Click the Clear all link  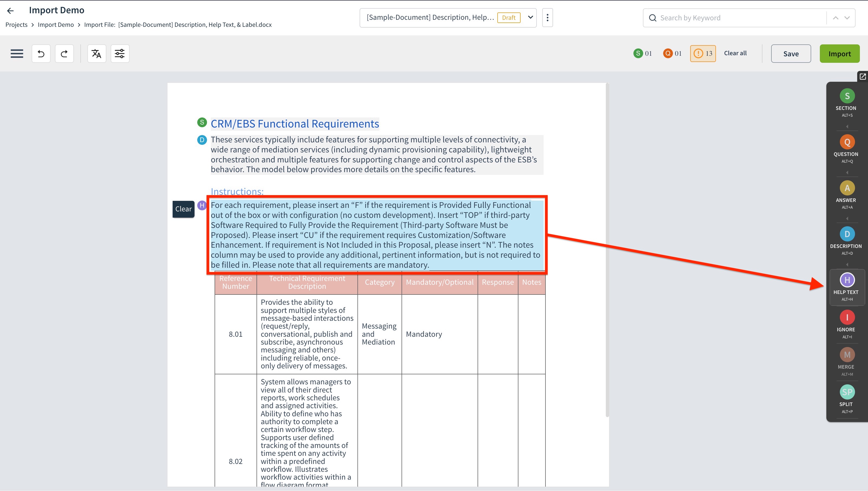735,53
